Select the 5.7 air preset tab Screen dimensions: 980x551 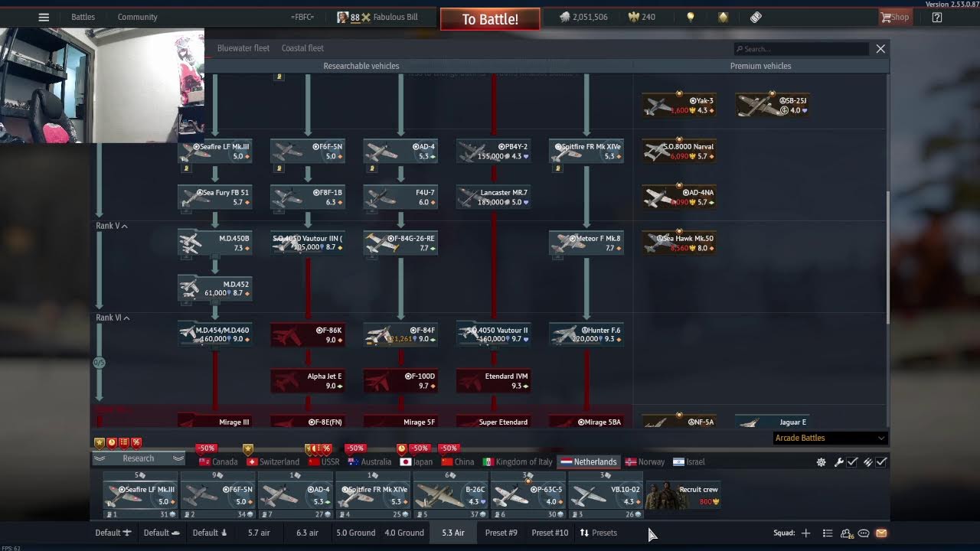tap(259, 533)
